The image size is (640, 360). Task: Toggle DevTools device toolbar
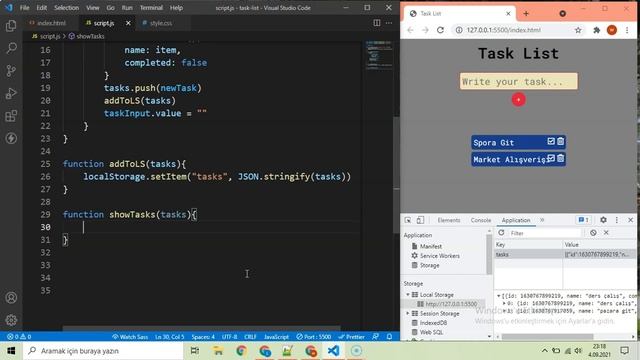coord(420,220)
